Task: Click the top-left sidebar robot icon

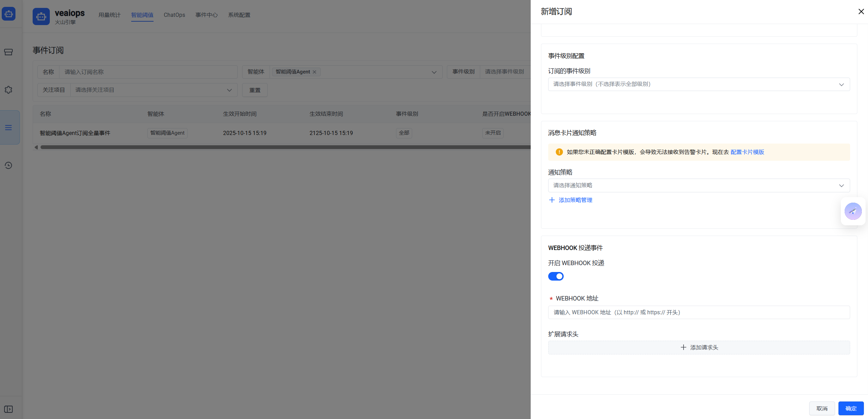Action: pyautogui.click(x=9, y=14)
